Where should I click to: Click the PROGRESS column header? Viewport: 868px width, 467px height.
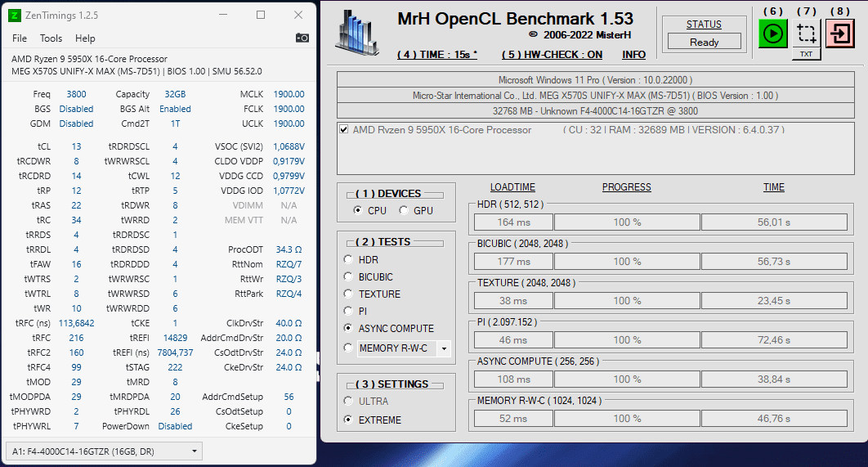coord(627,187)
